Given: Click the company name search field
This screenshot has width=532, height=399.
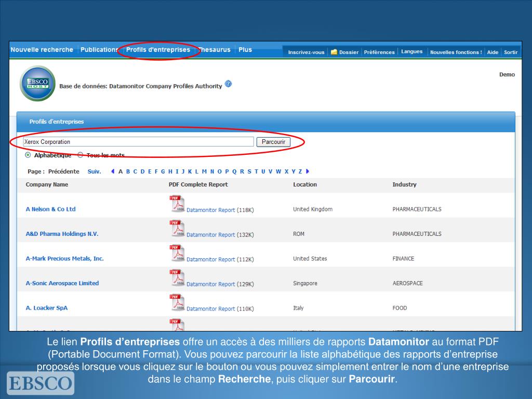Looking at the screenshot, I should (138, 142).
